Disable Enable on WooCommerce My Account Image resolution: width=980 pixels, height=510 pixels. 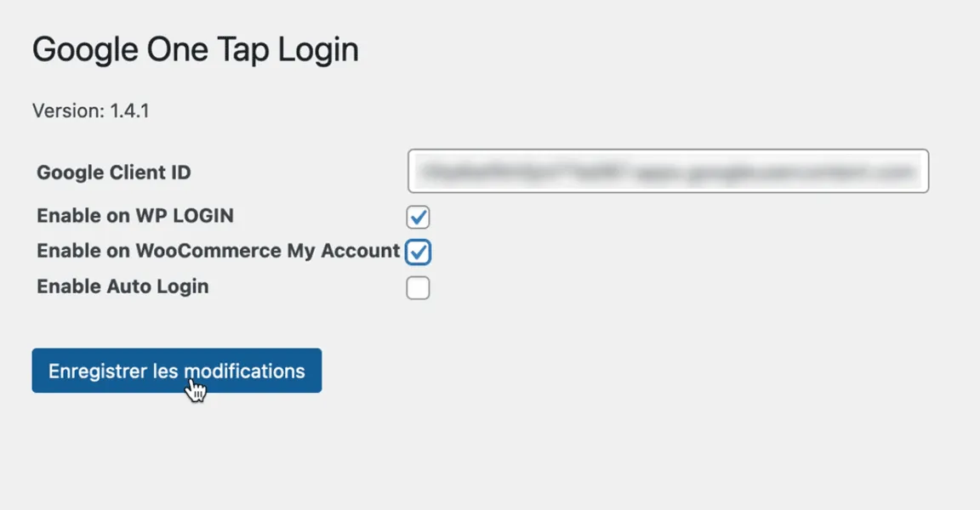(x=418, y=252)
